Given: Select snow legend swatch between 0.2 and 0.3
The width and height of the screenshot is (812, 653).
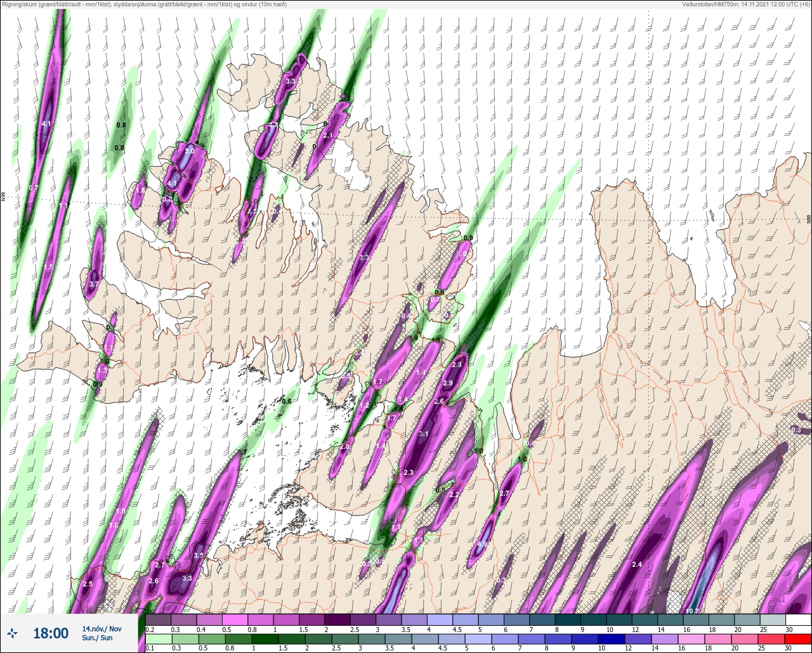Looking at the screenshot, I should tap(159, 620).
